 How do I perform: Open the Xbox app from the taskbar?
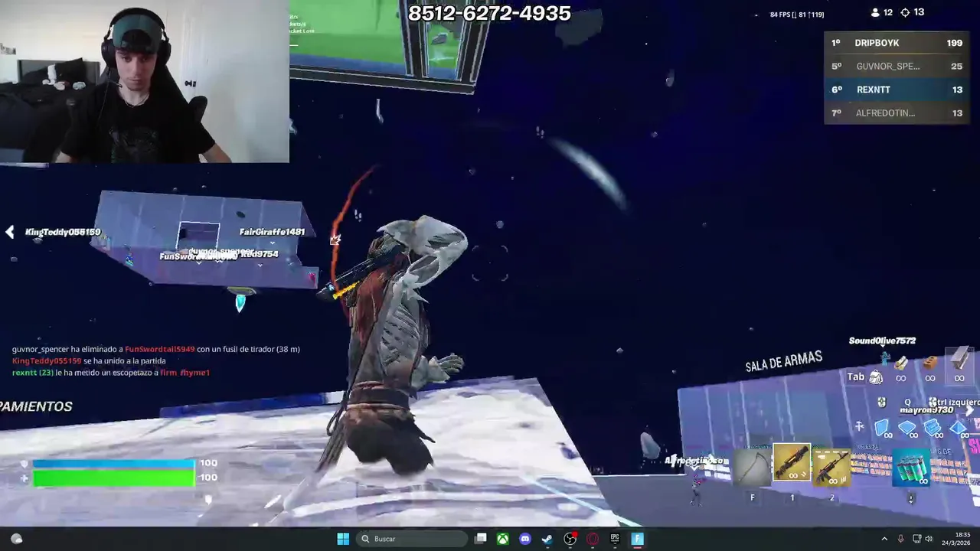tap(502, 539)
